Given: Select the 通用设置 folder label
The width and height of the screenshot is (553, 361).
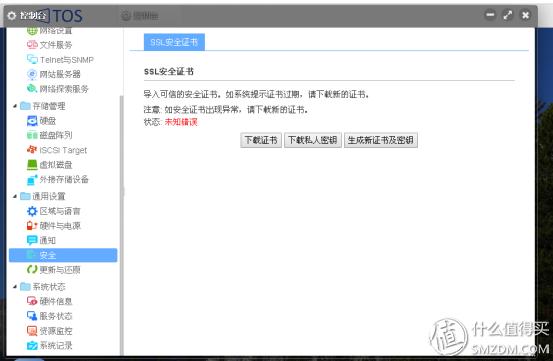Looking at the screenshot, I should [x=49, y=196].
